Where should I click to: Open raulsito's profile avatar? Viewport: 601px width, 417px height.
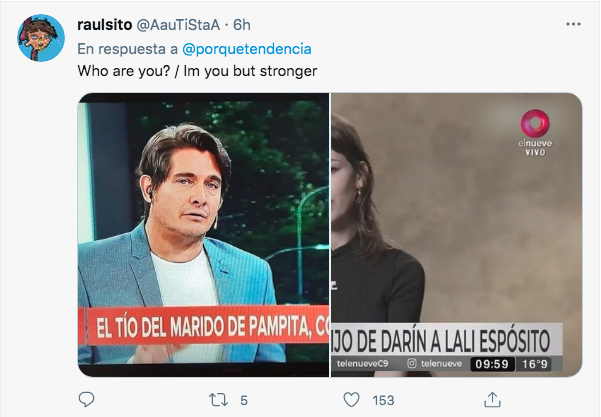[41, 38]
